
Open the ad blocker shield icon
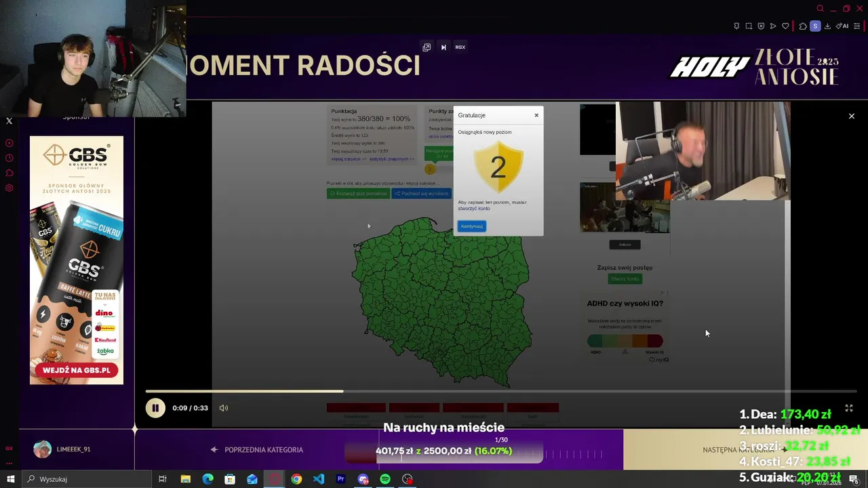pyautogui.click(x=761, y=26)
